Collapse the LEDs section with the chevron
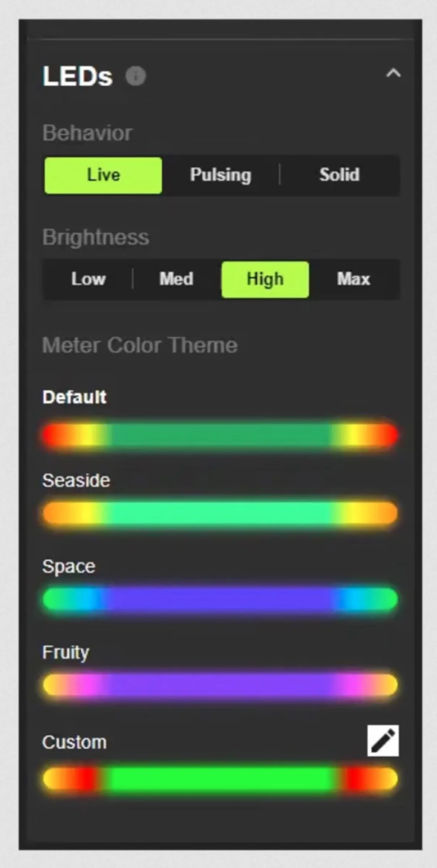 (393, 73)
